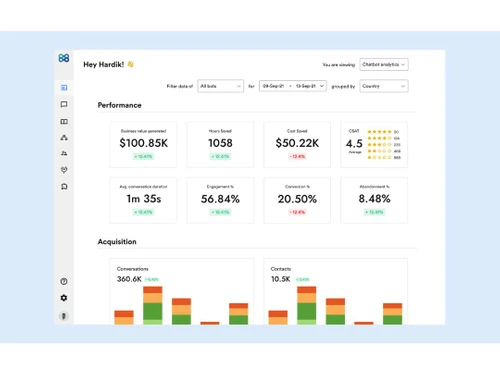Open the date range picker dropdown
This screenshot has width=500, height=375.
click(293, 86)
